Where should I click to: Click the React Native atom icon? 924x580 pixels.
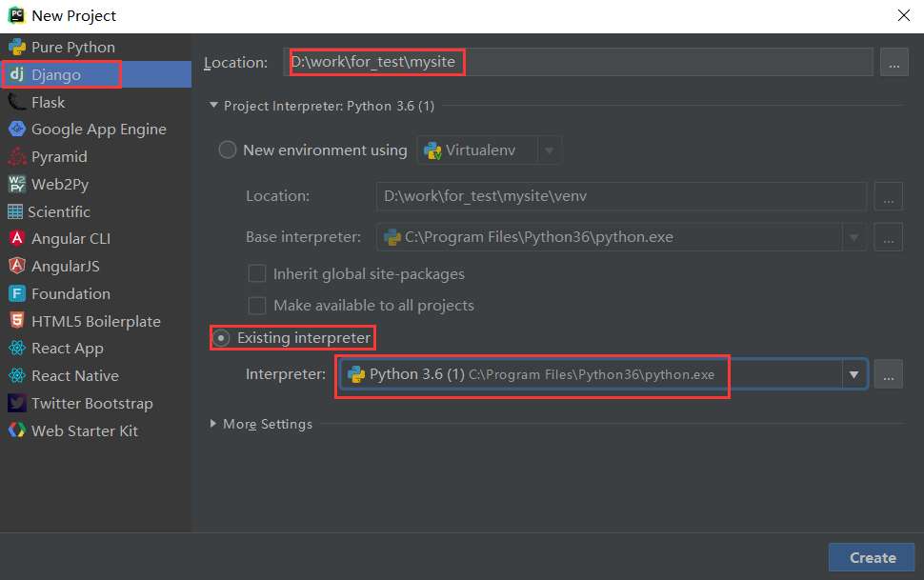pyautogui.click(x=17, y=375)
